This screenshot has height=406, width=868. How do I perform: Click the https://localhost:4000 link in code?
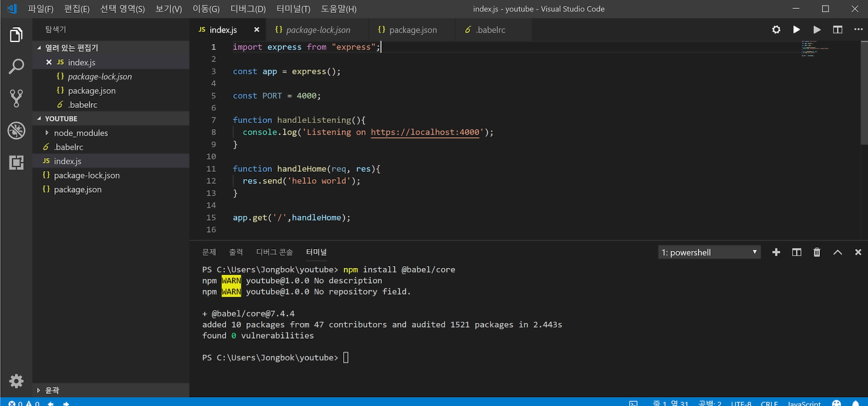pos(425,132)
